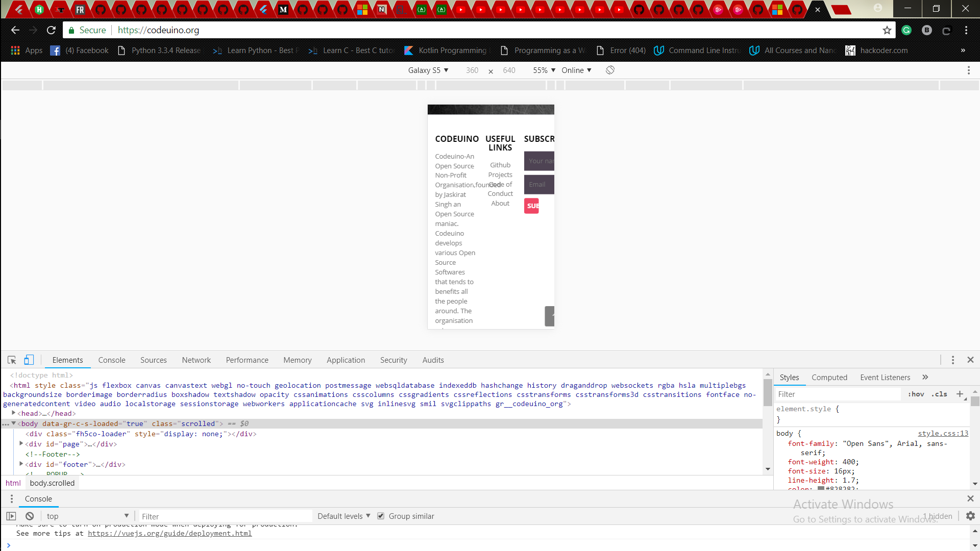
Task: Open style.css:13 source link
Action: pyautogui.click(x=943, y=434)
